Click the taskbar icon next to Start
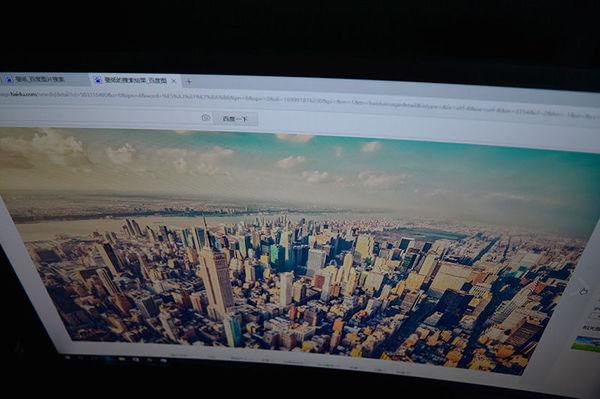Viewport: 600px width, 399px height. coord(81,358)
